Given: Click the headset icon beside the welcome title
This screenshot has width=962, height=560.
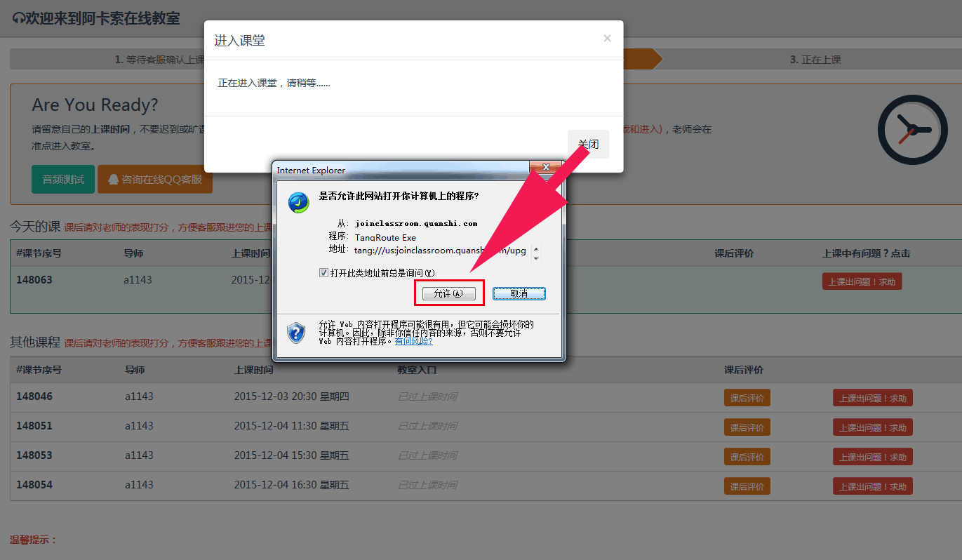Looking at the screenshot, I should 18,18.
